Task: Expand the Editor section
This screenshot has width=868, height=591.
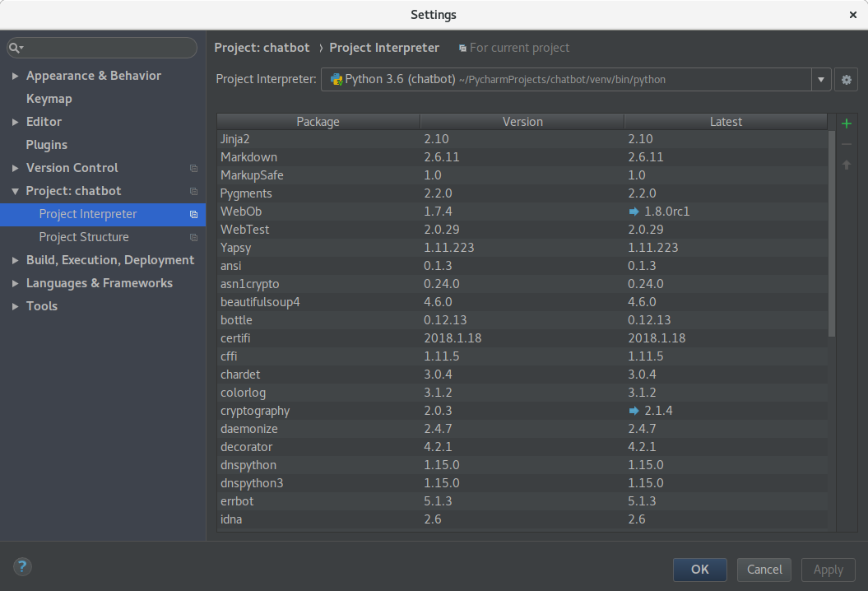Action: point(15,122)
